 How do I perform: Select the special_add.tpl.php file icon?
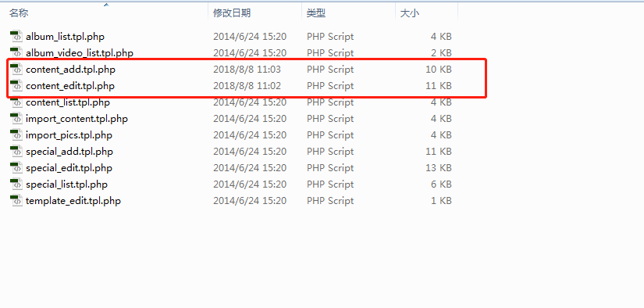(x=16, y=152)
